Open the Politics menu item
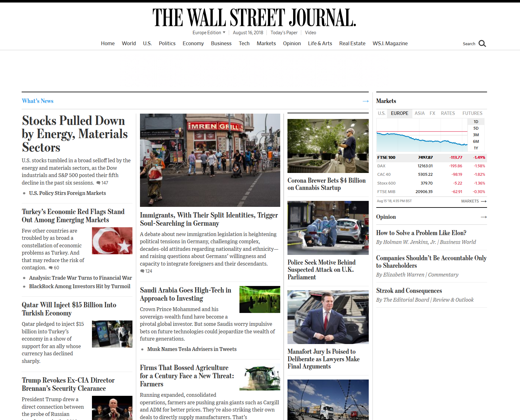 tap(167, 43)
